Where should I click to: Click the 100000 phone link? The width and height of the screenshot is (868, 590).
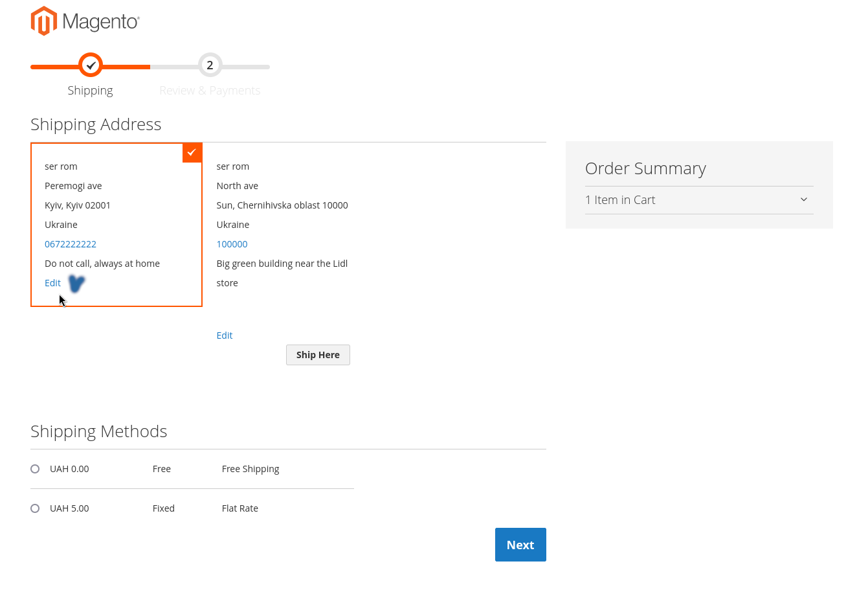point(232,244)
